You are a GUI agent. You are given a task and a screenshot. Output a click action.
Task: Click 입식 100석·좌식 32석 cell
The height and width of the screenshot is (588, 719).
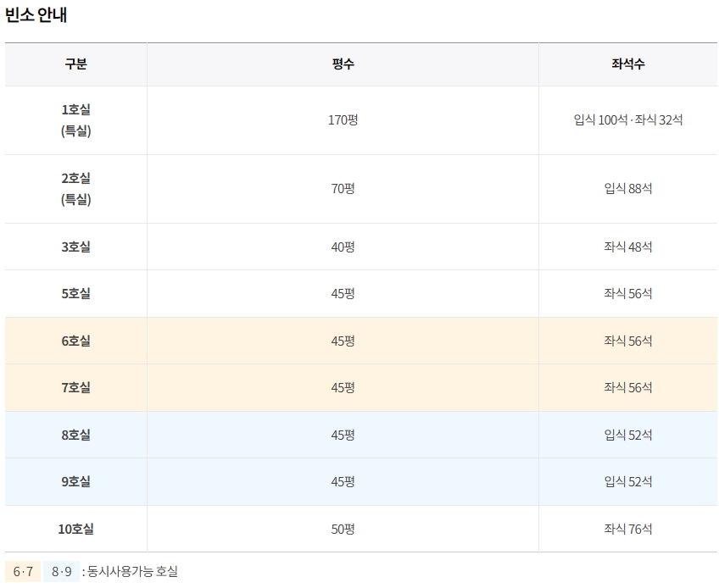point(627,120)
